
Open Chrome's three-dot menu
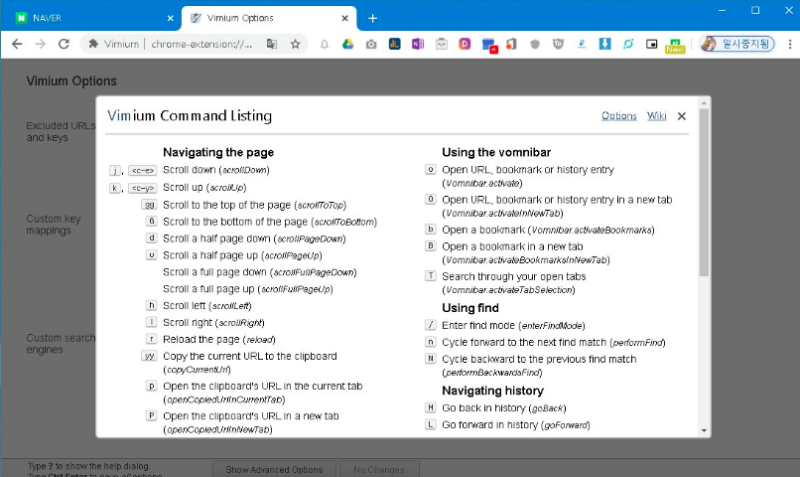(786, 44)
